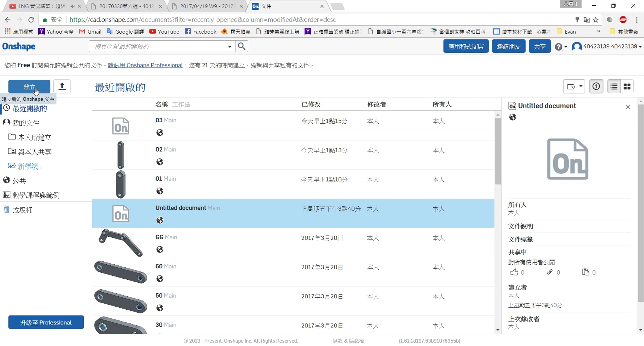
Task: Open the help question mark menu
Action: (x=561, y=47)
